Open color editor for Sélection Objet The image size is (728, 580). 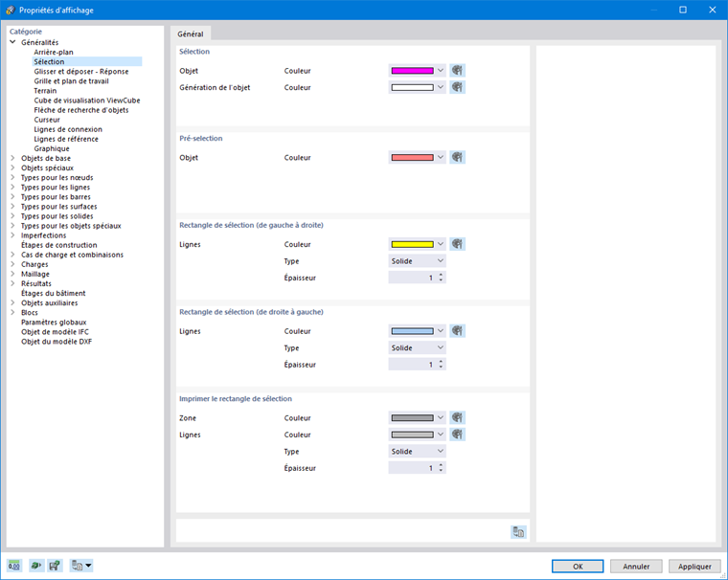[x=457, y=71]
